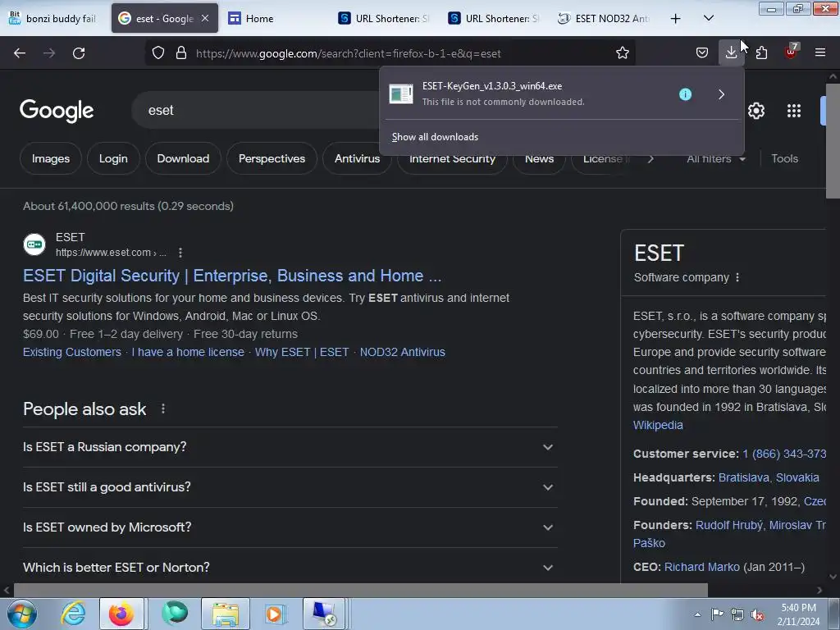Click the muted volume tray icon

[x=757, y=615]
